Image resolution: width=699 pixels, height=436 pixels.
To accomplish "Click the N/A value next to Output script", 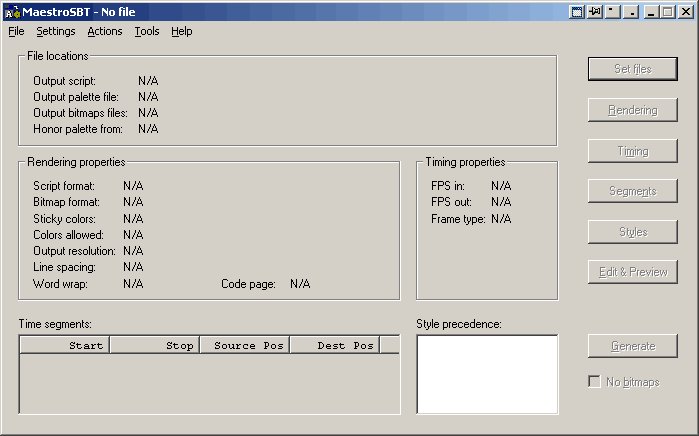I will click(x=148, y=81).
